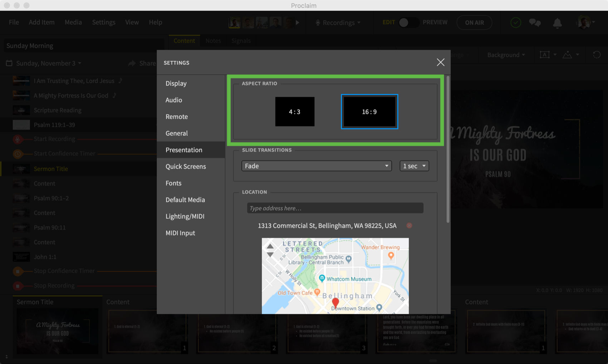The width and height of the screenshot is (608, 364).
Task: Click the play arrow after team avatars
Action: click(x=297, y=23)
